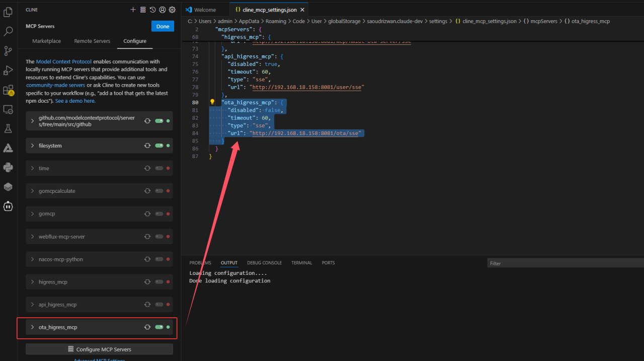The width and height of the screenshot is (644, 361).
Task: Restart the github MCP server
Action: tap(147, 121)
